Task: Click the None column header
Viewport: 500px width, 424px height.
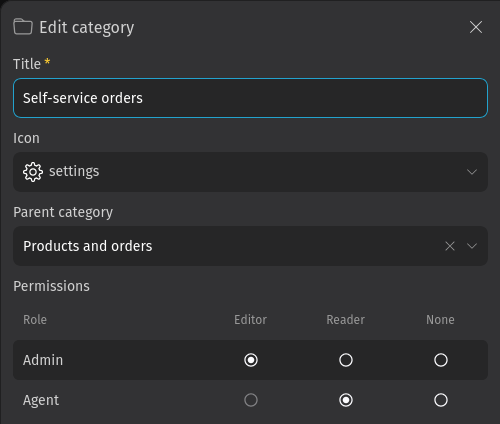Action: (440, 320)
